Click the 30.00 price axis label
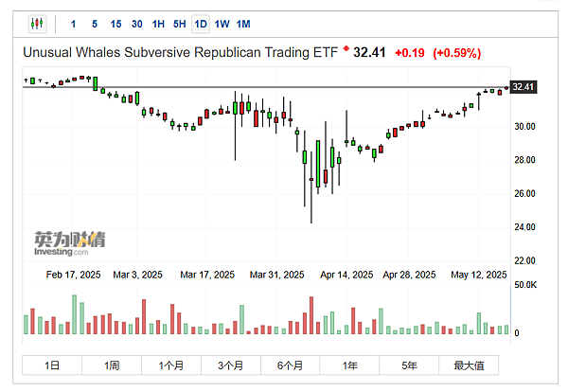This screenshot has width=568, height=392. pyautogui.click(x=524, y=127)
